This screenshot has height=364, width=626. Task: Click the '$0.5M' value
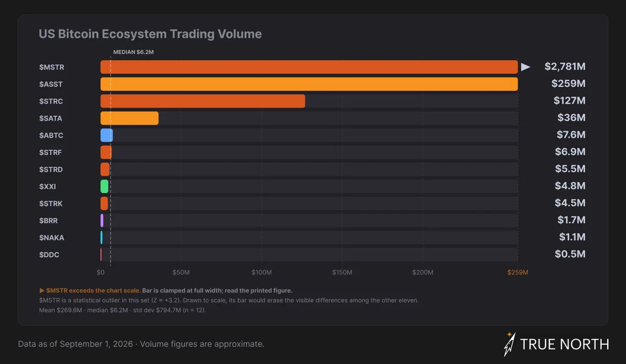[571, 254]
